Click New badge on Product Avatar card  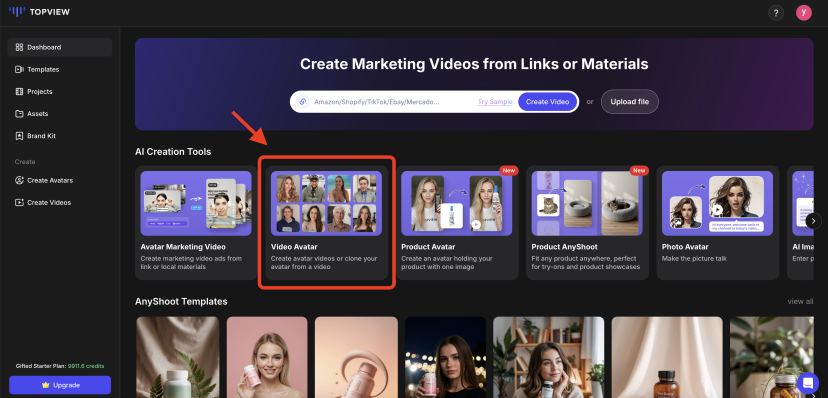pyautogui.click(x=509, y=170)
